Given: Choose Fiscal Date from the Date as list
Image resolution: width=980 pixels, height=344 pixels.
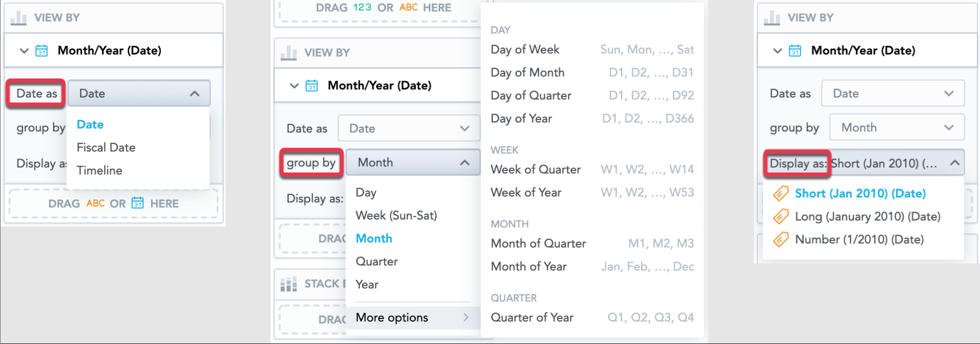Looking at the screenshot, I should click(x=106, y=148).
